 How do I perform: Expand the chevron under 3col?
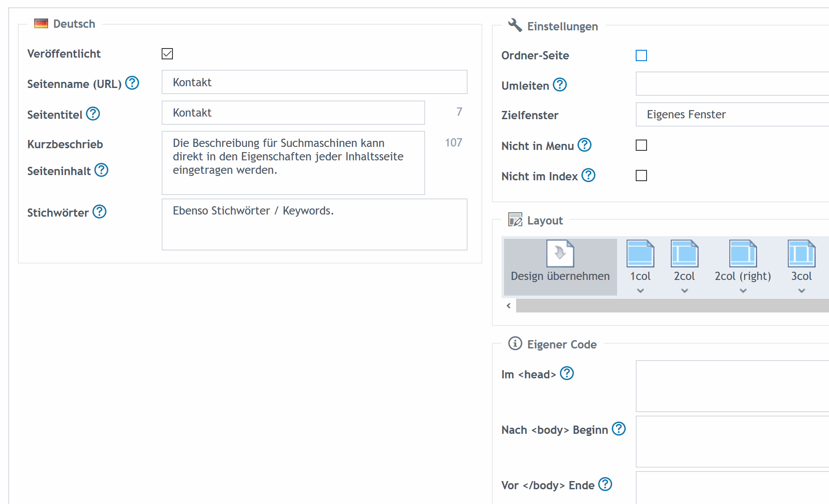click(x=802, y=291)
